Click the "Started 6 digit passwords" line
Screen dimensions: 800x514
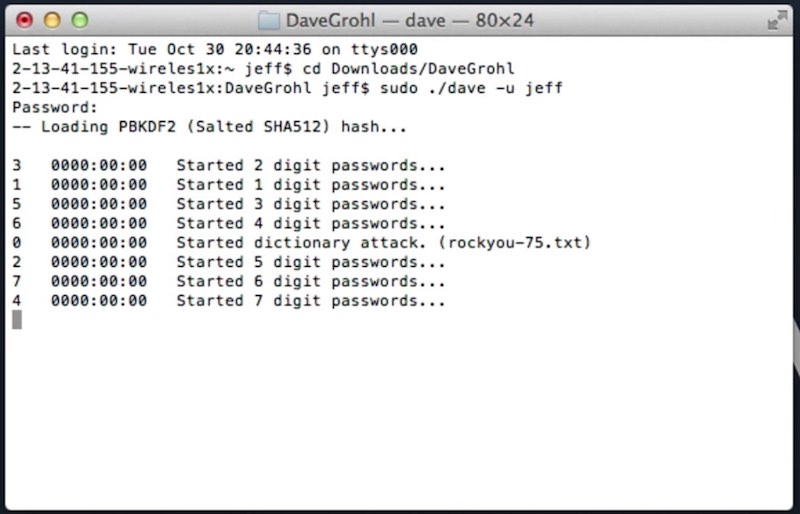(310, 281)
